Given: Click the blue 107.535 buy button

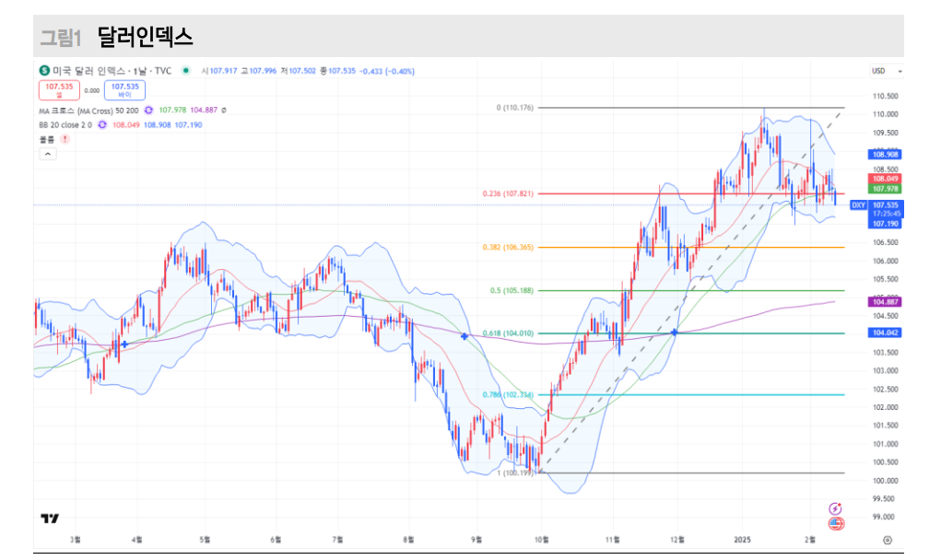Looking at the screenshot, I should pos(125,90).
